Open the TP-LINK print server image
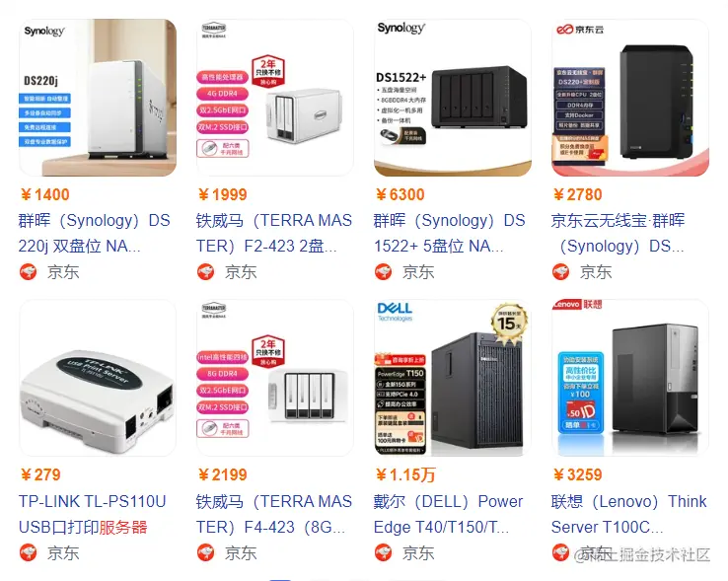The width and height of the screenshot is (728, 581). pyautogui.click(x=98, y=378)
